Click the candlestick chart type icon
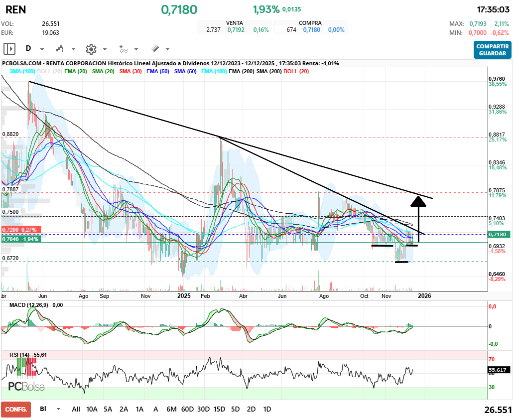Image resolution: width=519 pixels, height=420 pixels. click(60, 49)
